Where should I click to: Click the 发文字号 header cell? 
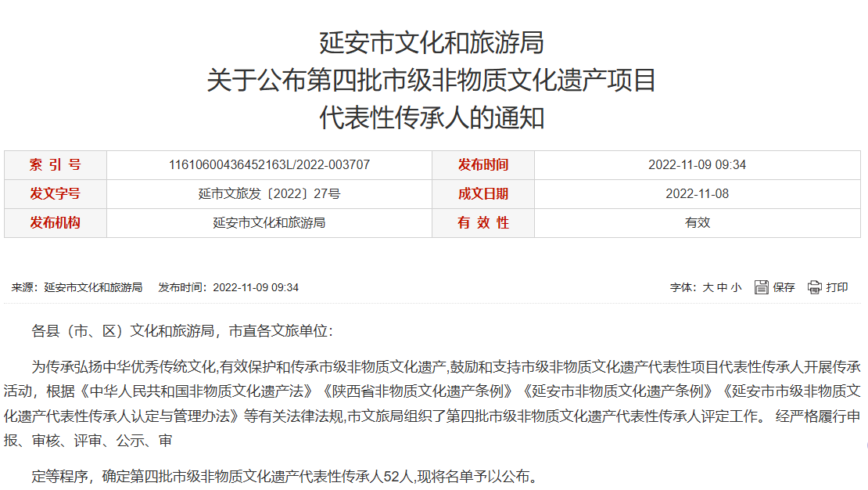[x=56, y=193]
